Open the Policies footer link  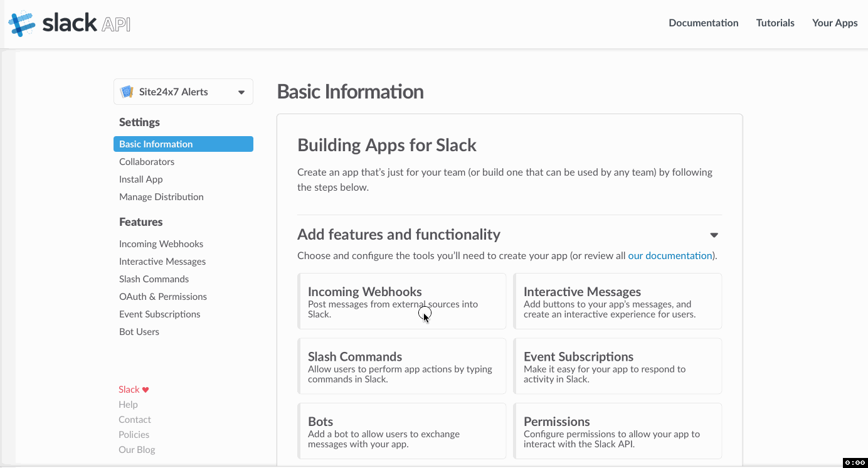pyautogui.click(x=134, y=435)
